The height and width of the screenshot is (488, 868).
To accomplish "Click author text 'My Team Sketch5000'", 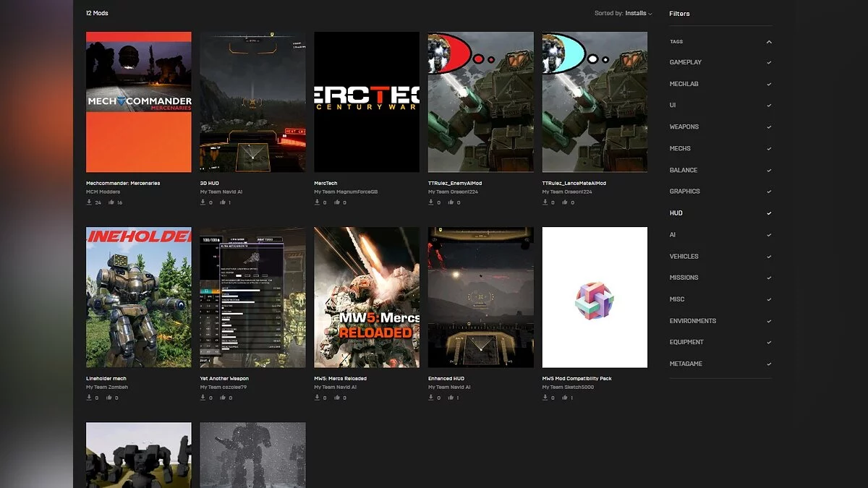I will (568, 388).
